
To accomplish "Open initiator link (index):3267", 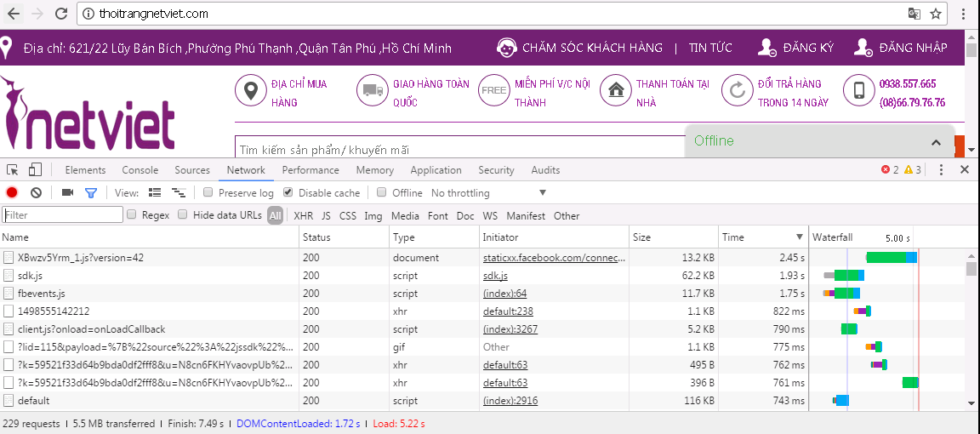I will [x=510, y=329].
